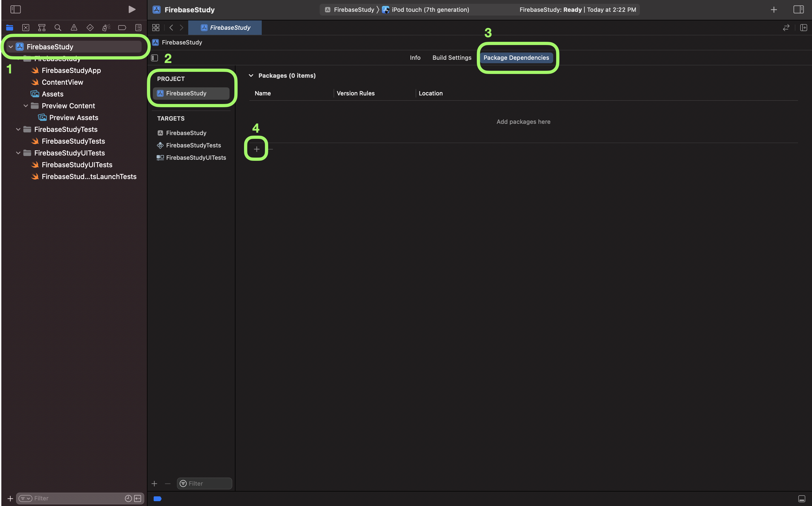Screen dimensions: 812x506
Task: Open the Find navigator magnifier
Action: pos(58,27)
